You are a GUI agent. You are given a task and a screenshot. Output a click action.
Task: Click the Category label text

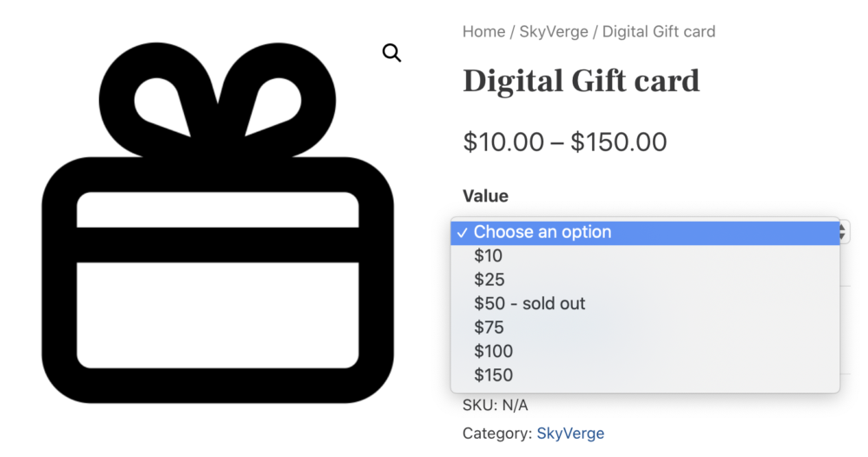pos(497,434)
